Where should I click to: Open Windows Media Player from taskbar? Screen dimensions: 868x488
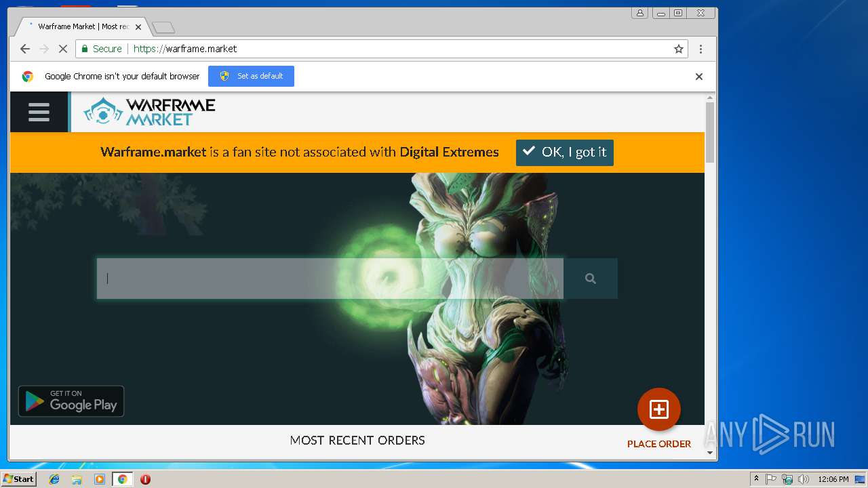tap(100, 479)
